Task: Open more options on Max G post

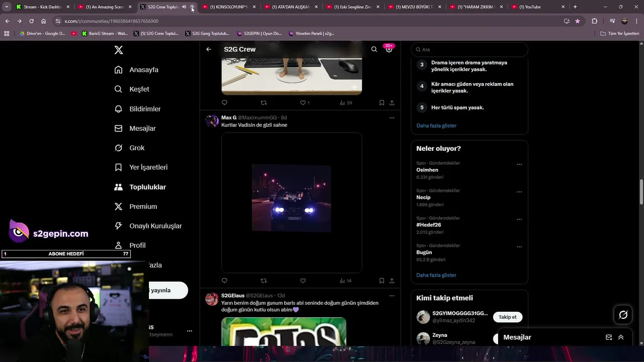Action: (x=392, y=118)
